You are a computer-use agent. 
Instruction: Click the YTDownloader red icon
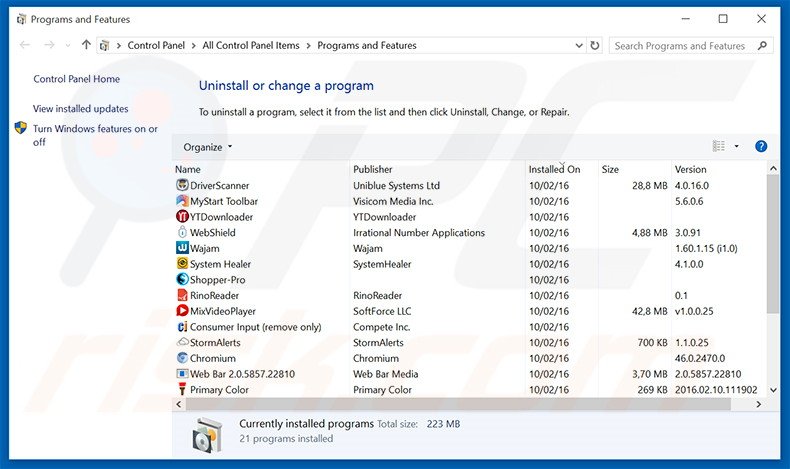point(182,217)
